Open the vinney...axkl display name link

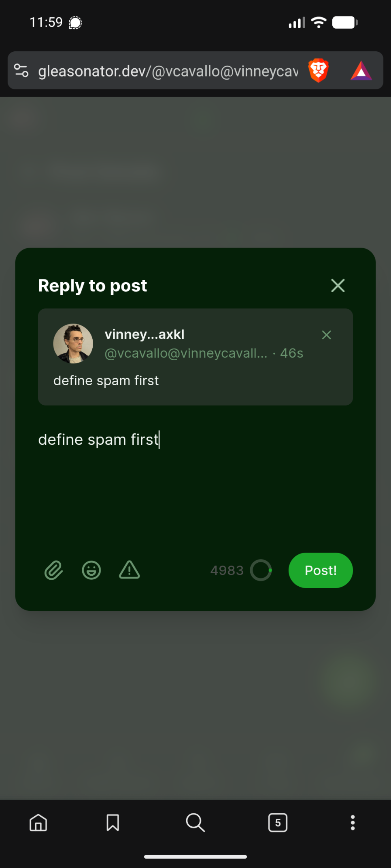click(x=144, y=334)
